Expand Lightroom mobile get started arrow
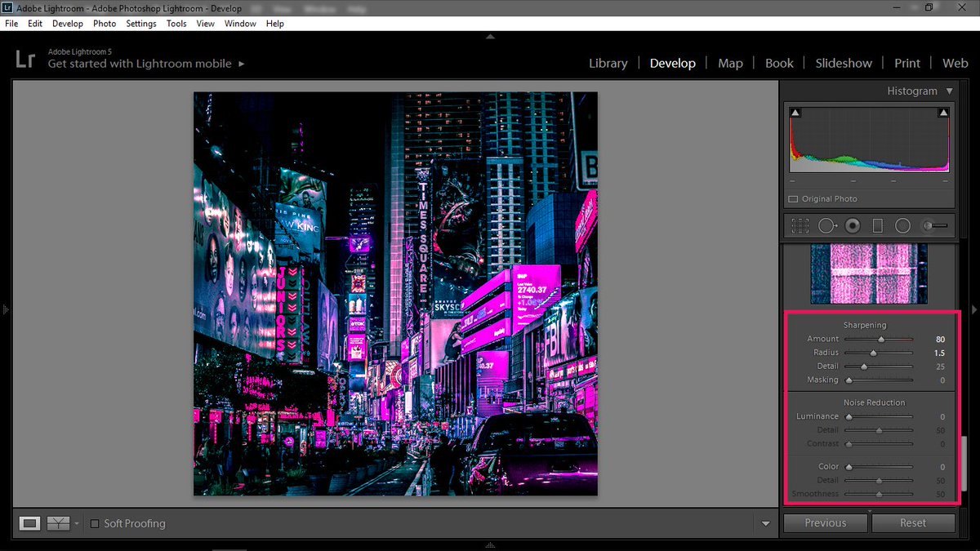980x551 pixels. point(242,64)
